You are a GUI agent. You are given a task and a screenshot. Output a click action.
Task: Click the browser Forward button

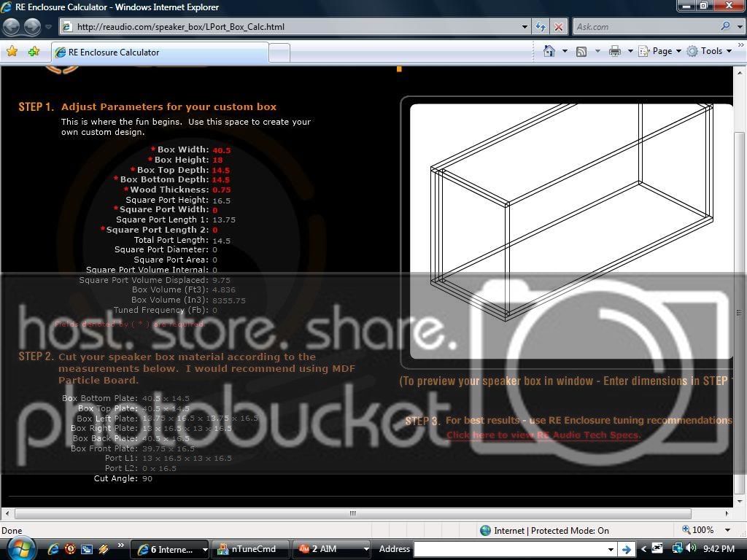pos(32,27)
